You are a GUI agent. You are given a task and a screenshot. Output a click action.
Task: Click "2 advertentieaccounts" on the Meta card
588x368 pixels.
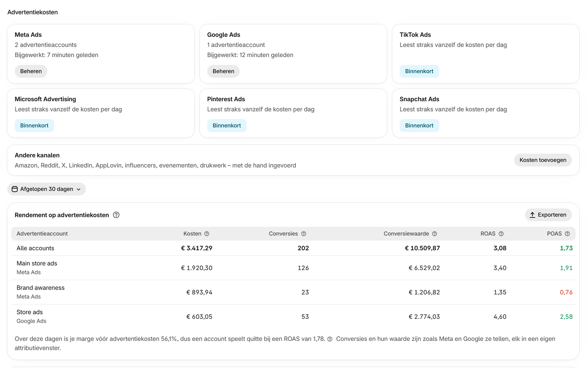(x=45, y=45)
